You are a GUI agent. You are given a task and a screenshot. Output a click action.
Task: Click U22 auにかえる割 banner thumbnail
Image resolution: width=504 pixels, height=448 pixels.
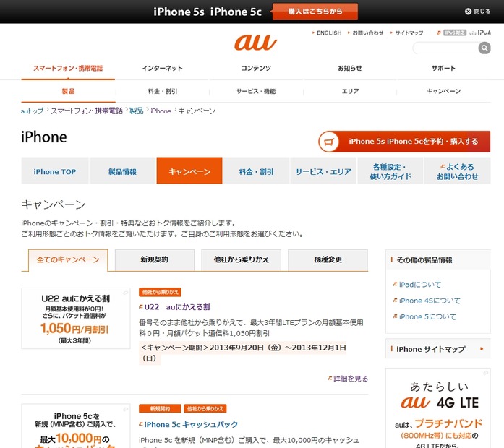click(x=75, y=318)
